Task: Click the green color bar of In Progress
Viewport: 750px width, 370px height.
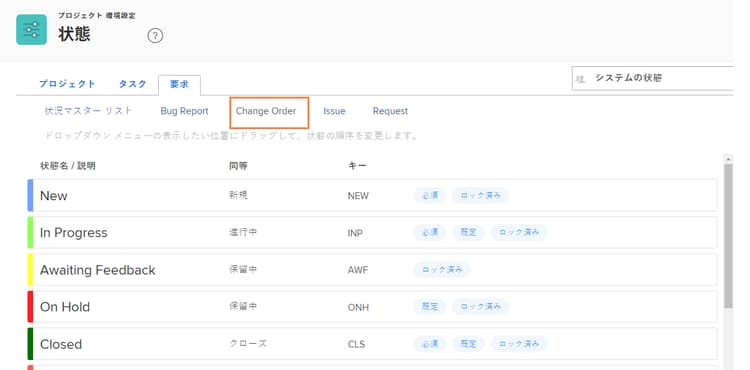Action: coord(30,233)
